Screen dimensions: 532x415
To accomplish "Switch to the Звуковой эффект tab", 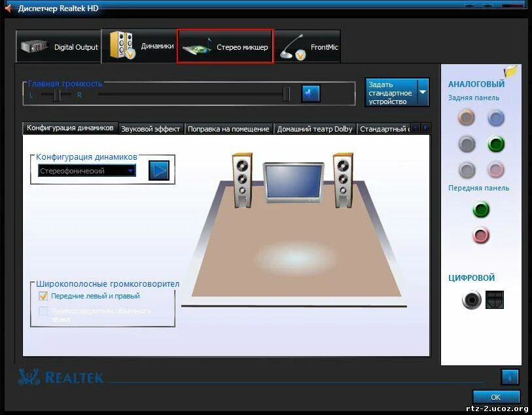I will point(151,129).
